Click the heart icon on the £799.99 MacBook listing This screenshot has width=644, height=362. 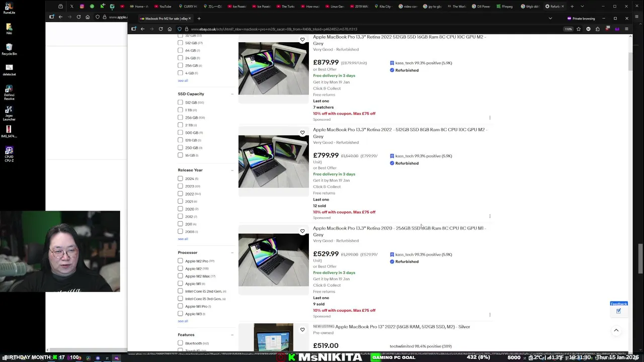click(302, 133)
